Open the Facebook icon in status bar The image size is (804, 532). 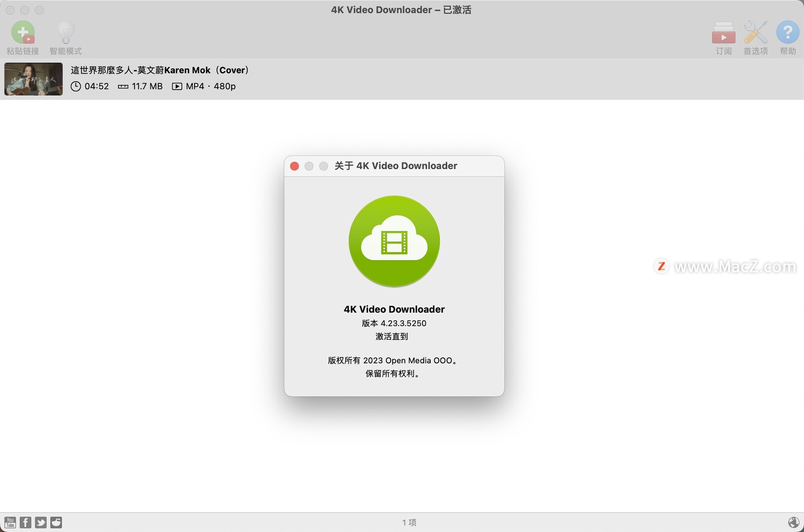[26, 522]
